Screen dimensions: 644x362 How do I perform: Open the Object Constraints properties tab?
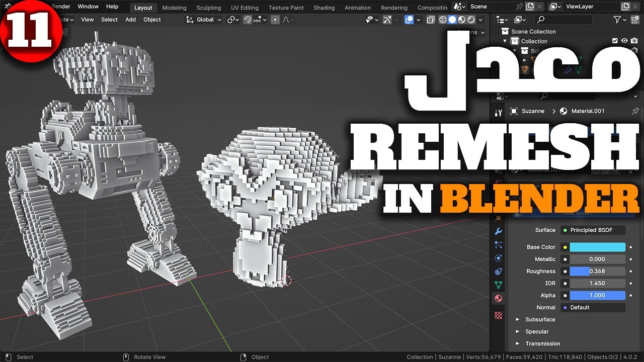click(499, 271)
